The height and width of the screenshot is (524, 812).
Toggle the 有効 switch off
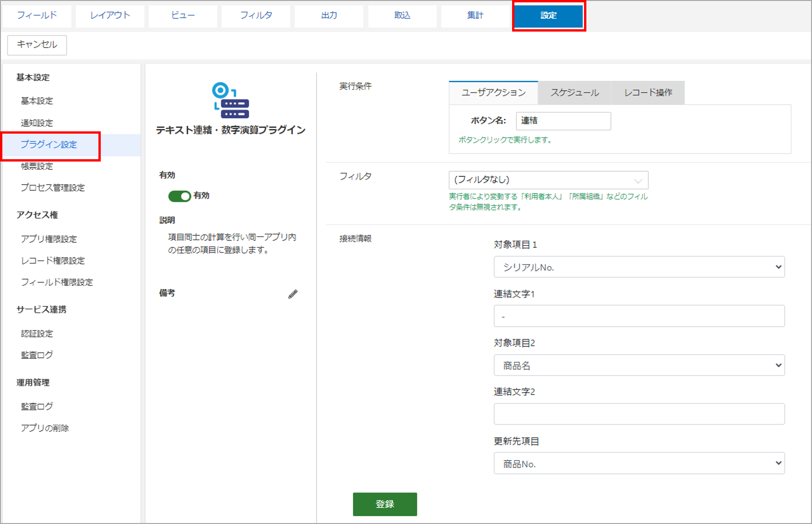point(180,196)
